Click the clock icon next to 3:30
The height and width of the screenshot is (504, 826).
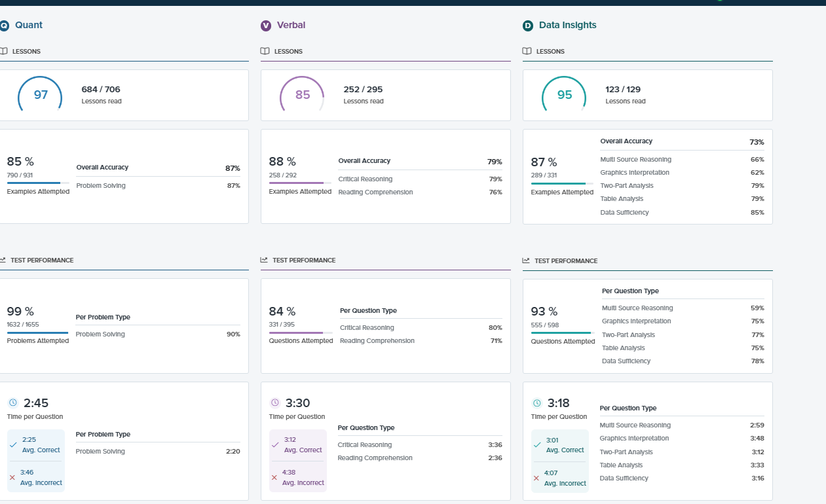275,403
